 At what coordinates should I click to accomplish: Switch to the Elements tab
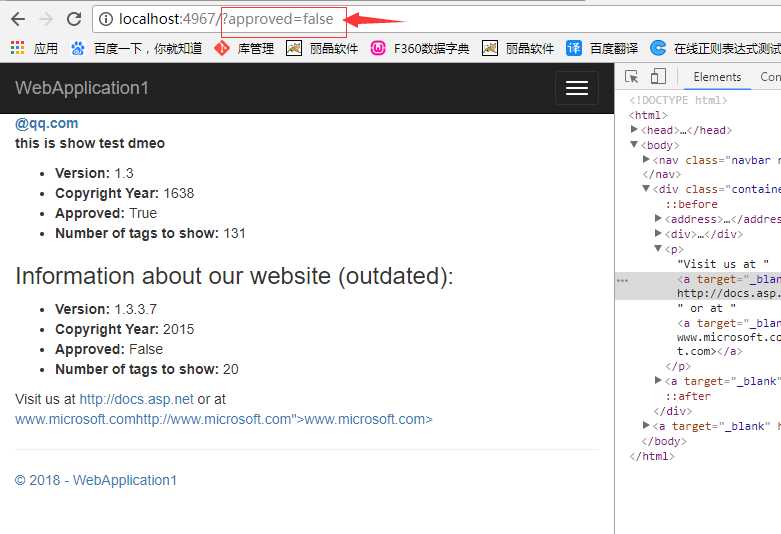(x=717, y=77)
